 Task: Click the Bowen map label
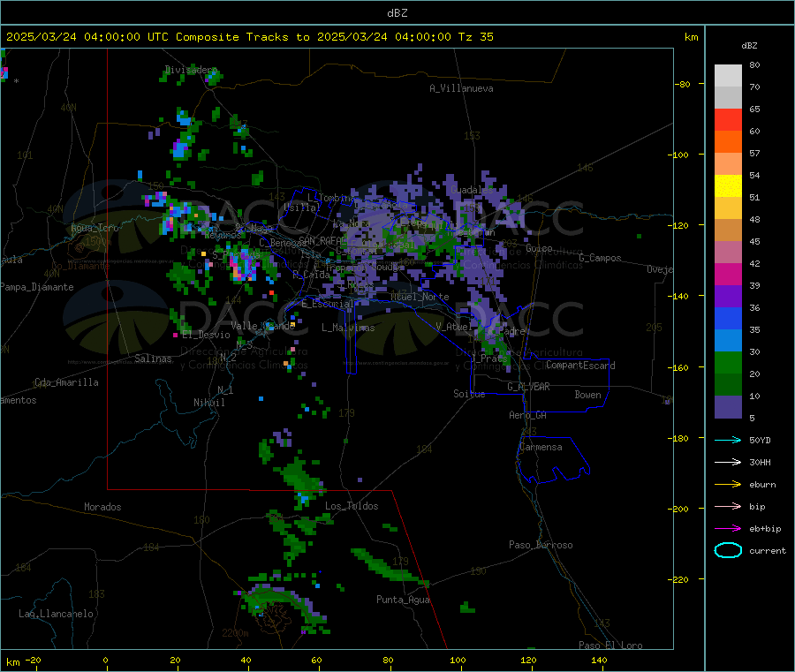coord(587,395)
